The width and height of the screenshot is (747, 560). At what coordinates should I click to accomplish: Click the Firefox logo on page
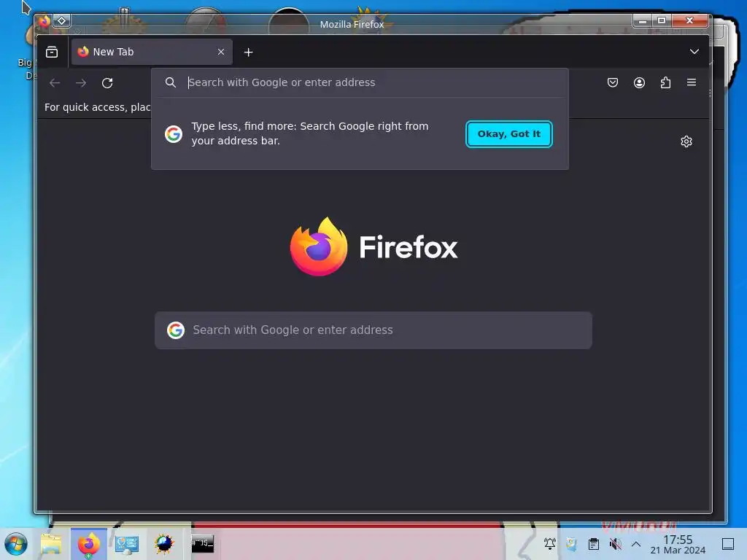click(319, 246)
